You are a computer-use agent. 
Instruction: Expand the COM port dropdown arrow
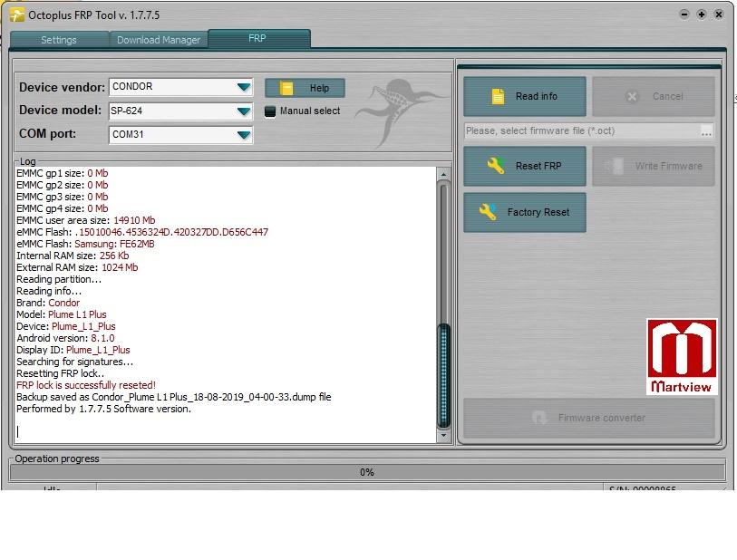click(x=244, y=135)
